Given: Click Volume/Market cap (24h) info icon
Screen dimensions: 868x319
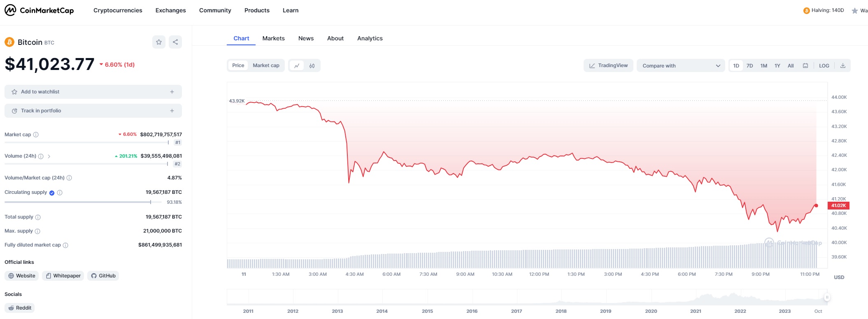Looking at the screenshot, I should click(69, 178).
